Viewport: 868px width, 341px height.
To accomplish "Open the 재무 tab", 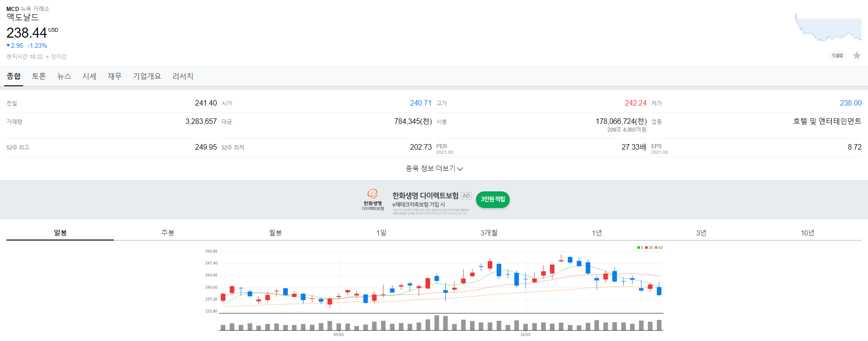I will (x=114, y=76).
